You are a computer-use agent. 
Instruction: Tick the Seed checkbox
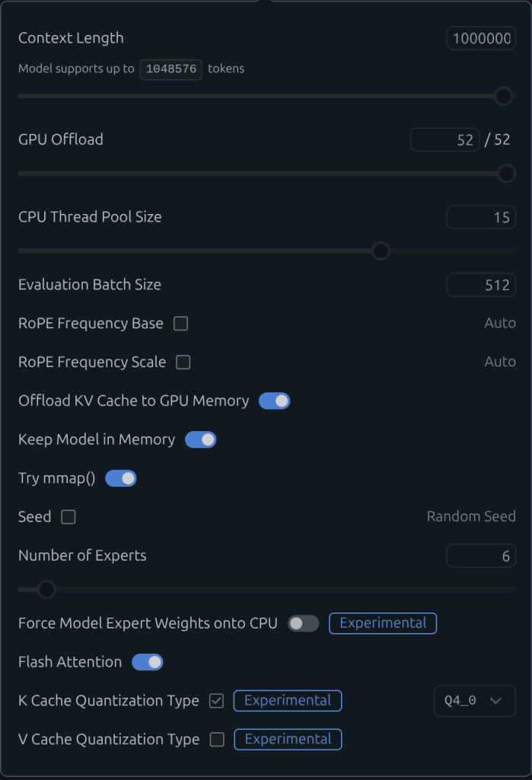click(68, 517)
